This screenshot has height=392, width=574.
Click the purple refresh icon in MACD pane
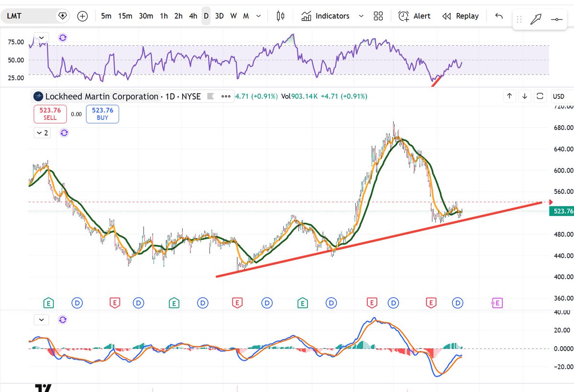(63, 319)
